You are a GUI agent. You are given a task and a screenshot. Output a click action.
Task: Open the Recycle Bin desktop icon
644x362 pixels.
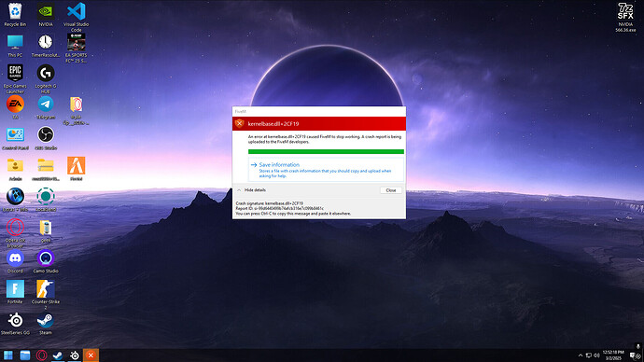(15, 14)
